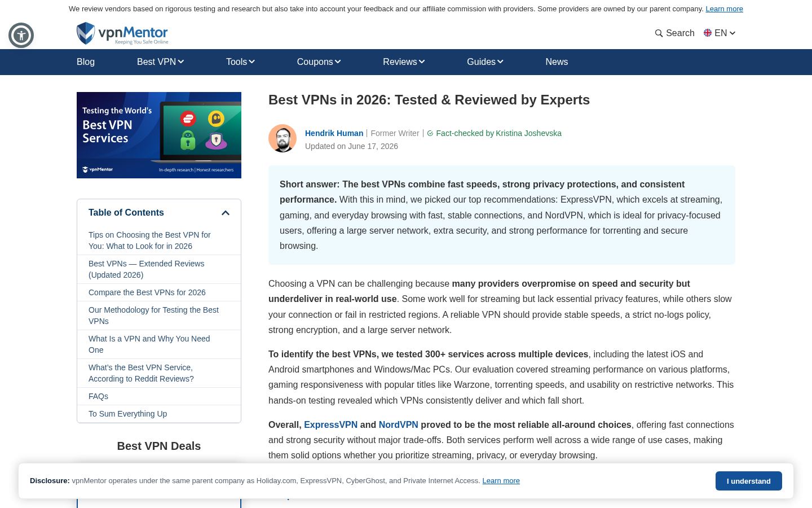
Task: Go to FAQs section
Action: click(x=98, y=396)
